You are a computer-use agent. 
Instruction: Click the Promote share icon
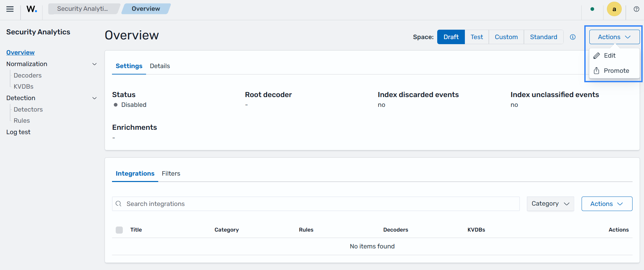click(x=596, y=71)
